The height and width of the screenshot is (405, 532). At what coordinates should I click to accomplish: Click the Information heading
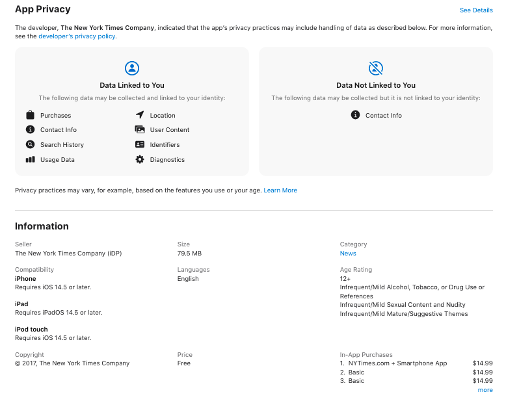click(42, 226)
